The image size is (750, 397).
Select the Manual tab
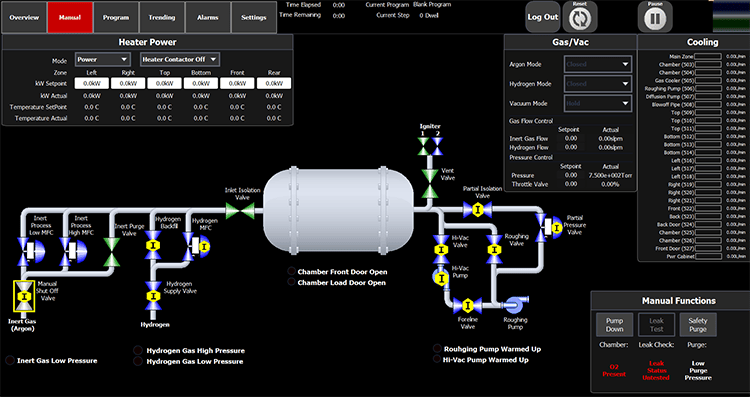click(70, 17)
